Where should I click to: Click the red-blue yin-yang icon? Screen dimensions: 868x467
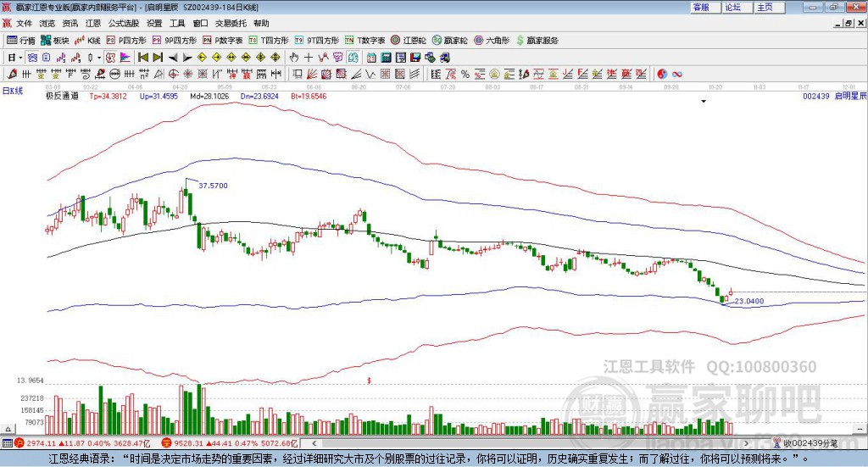click(662, 74)
